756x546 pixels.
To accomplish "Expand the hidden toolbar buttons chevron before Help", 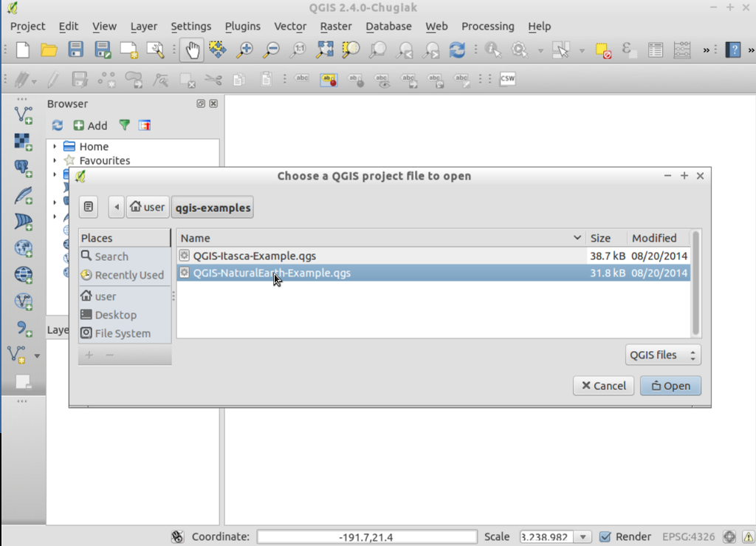I will (x=707, y=50).
